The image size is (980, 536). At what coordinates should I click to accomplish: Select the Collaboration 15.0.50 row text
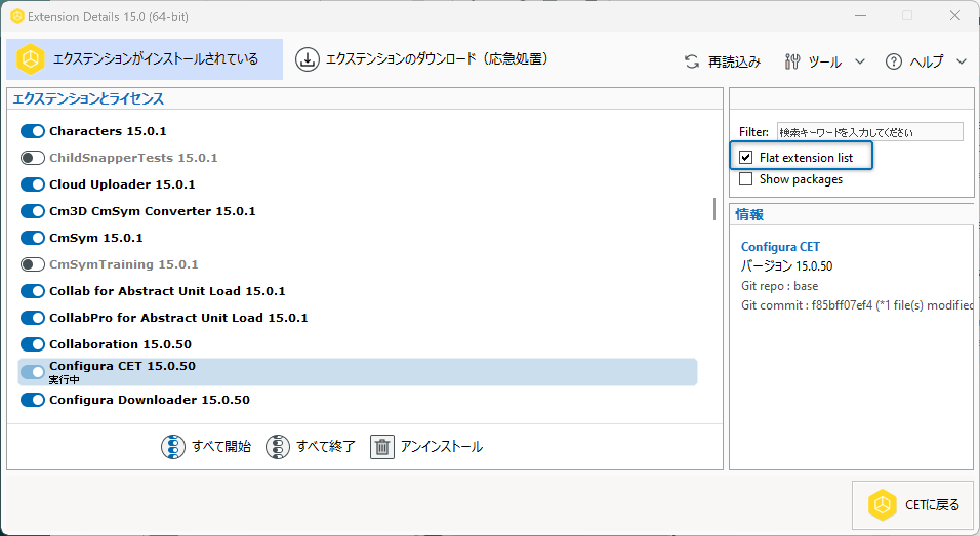coord(120,344)
